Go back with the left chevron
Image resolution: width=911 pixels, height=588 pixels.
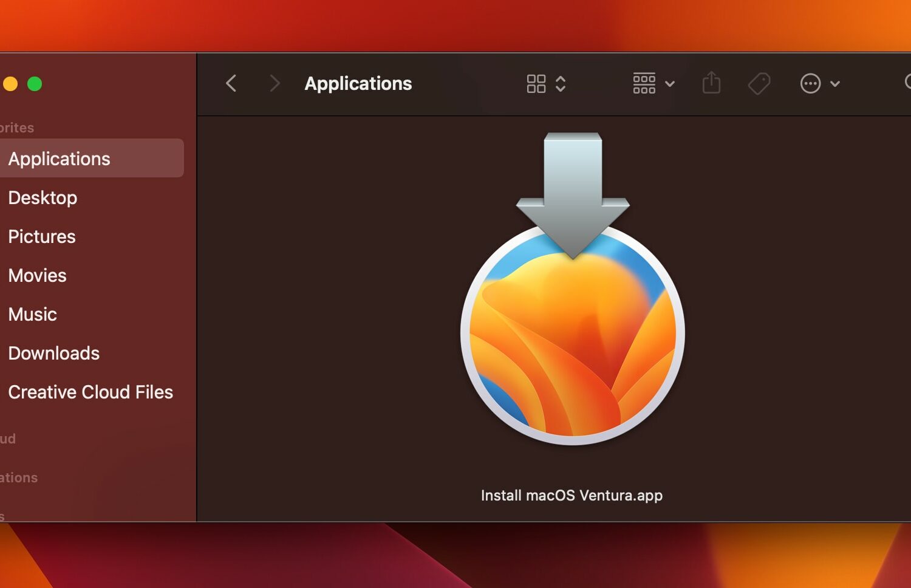coord(231,83)
